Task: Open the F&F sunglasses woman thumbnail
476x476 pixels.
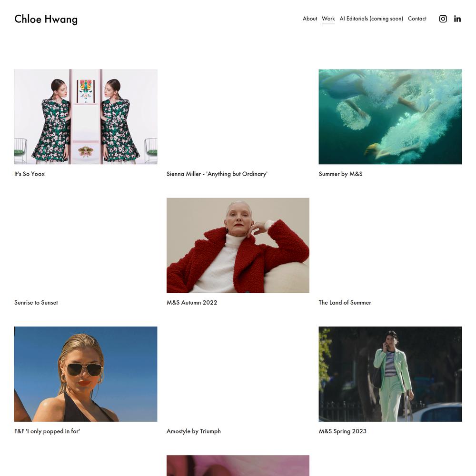Action: click(86, 374)
